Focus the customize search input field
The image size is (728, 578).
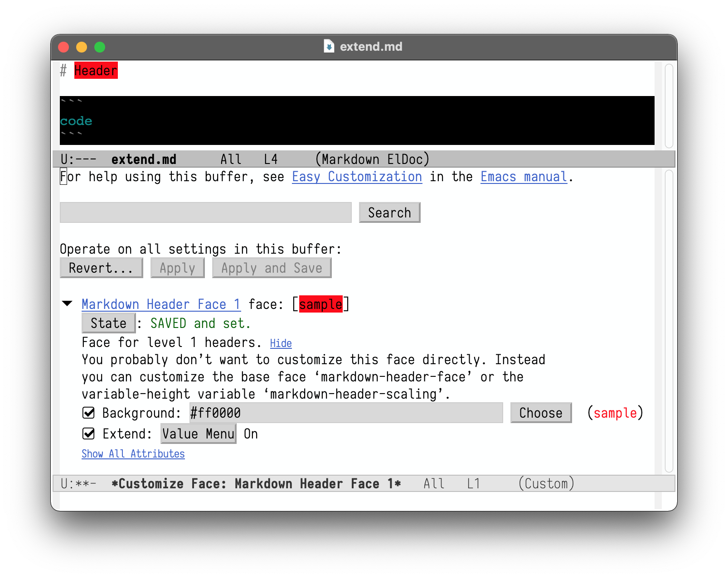206,212
